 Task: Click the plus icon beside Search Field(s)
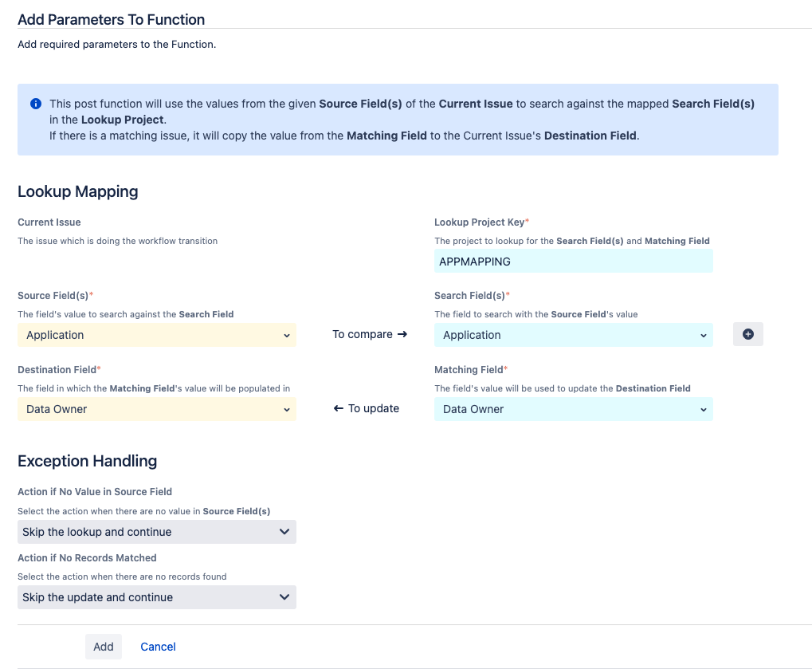tap(747, 334)
